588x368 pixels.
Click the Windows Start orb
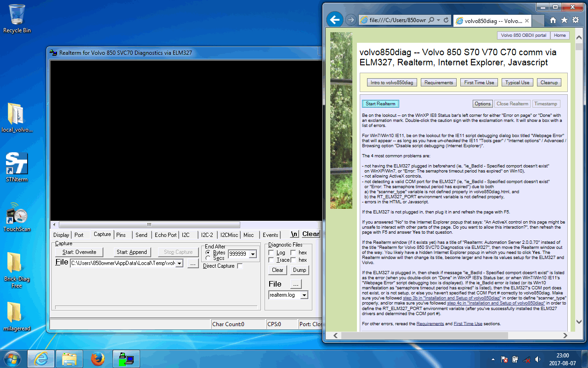coord(12,358)
